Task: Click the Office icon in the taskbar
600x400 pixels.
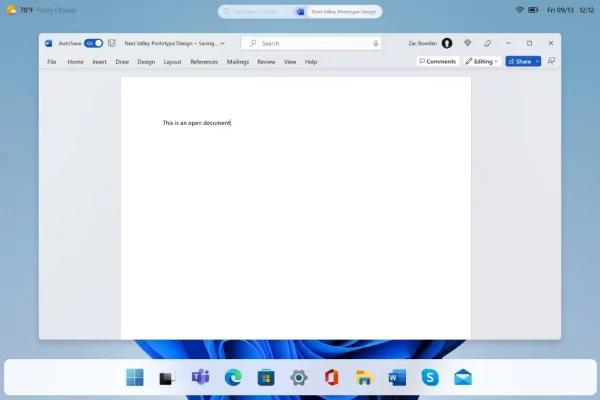Action: pyautogui.click(x=331, y=377)
